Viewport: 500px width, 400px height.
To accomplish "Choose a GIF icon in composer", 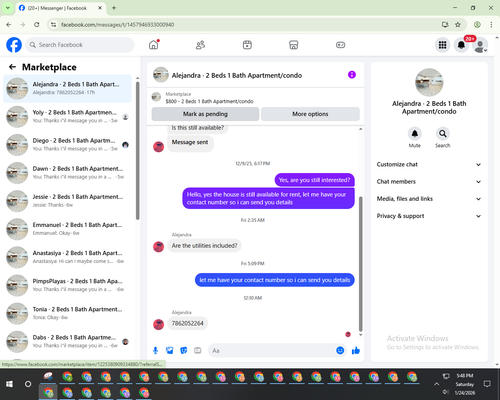I will pos(198,350).
